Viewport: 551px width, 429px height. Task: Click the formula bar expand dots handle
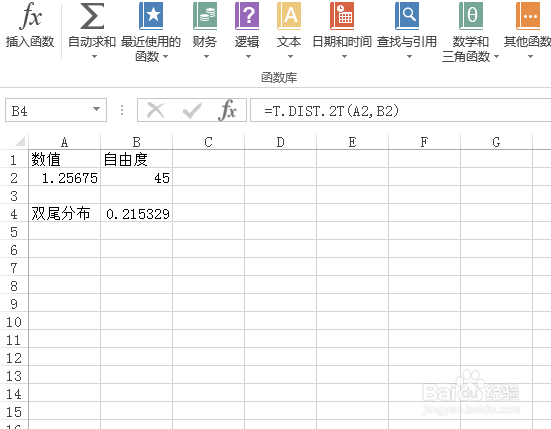(x=122, y=110)
